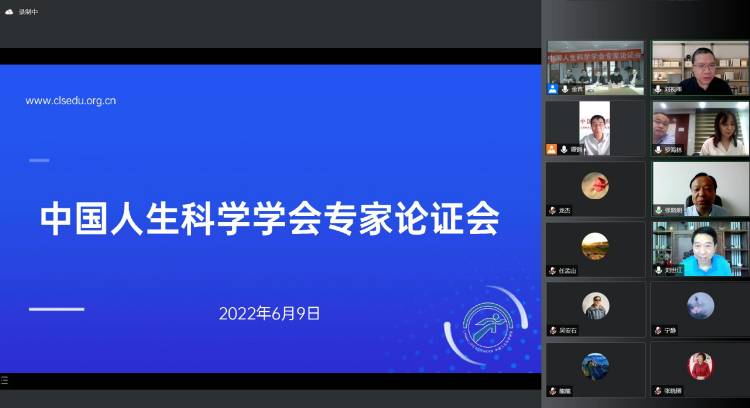Click the orange user badge on white banner tile

(x=552, y=149)
